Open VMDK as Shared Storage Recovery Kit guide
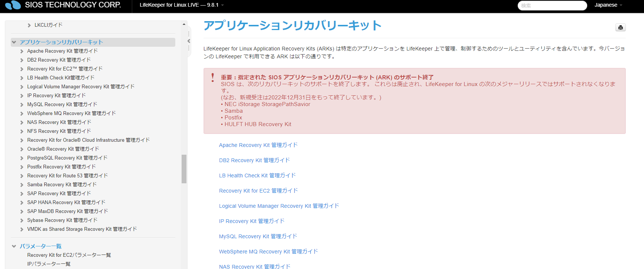The image size is (644, 269). 82,229
